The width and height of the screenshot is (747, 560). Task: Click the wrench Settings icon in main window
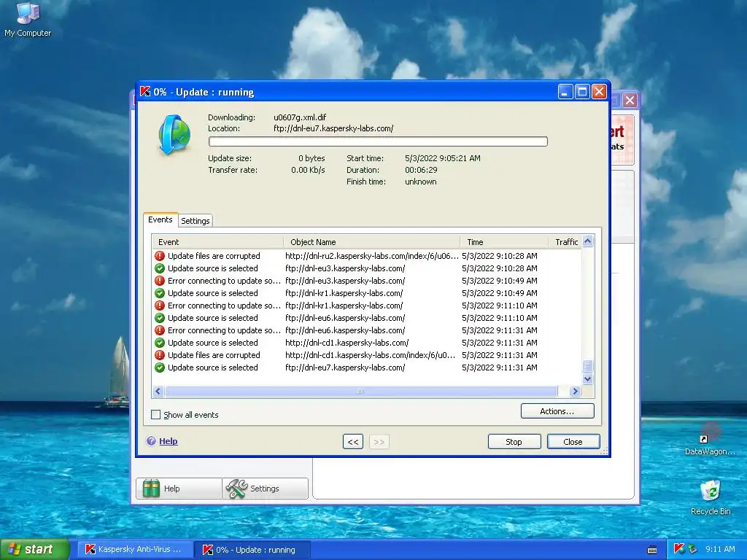[x=236, y=488]
